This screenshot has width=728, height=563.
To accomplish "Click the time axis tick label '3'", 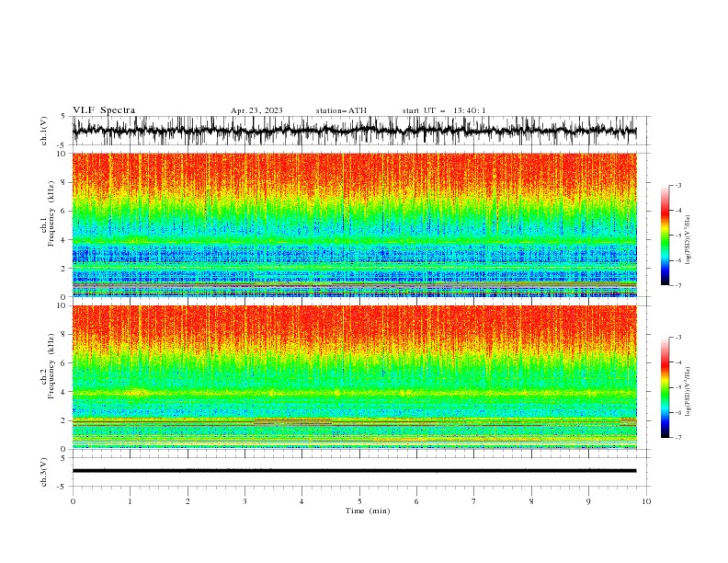I will point(245,501).
